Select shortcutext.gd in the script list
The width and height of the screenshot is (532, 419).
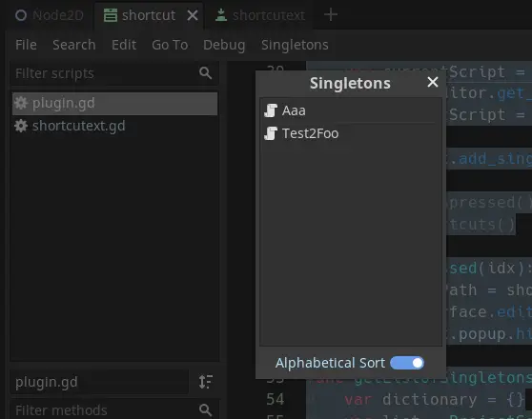pyautogui.click(x=114, y=126)
